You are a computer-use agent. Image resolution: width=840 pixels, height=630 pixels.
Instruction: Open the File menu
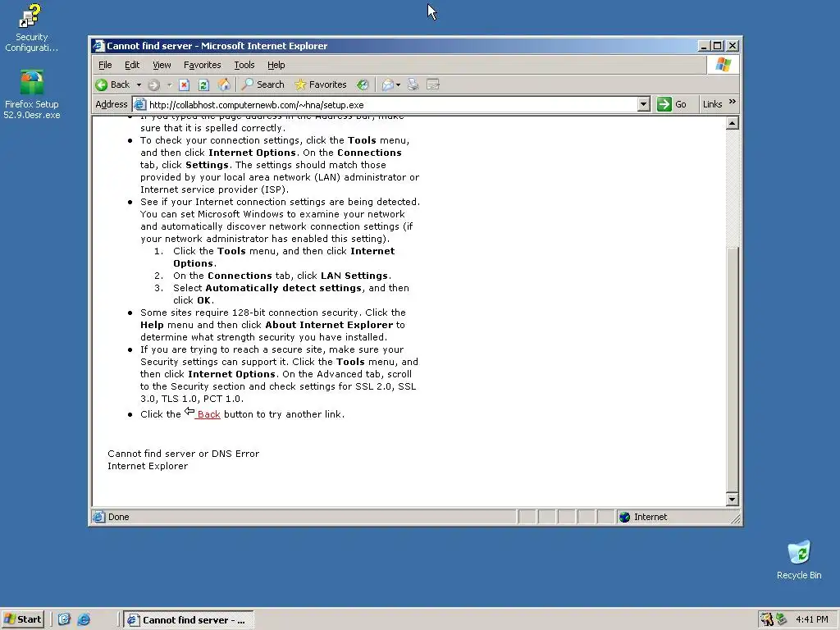click(x=105, y=65)
